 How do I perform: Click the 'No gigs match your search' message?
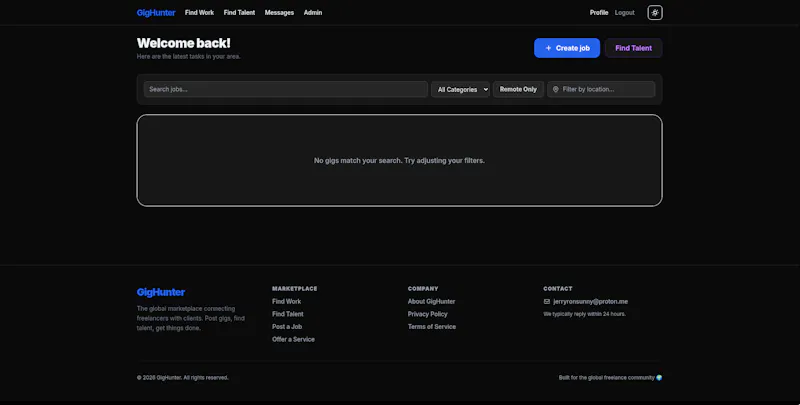399,161
